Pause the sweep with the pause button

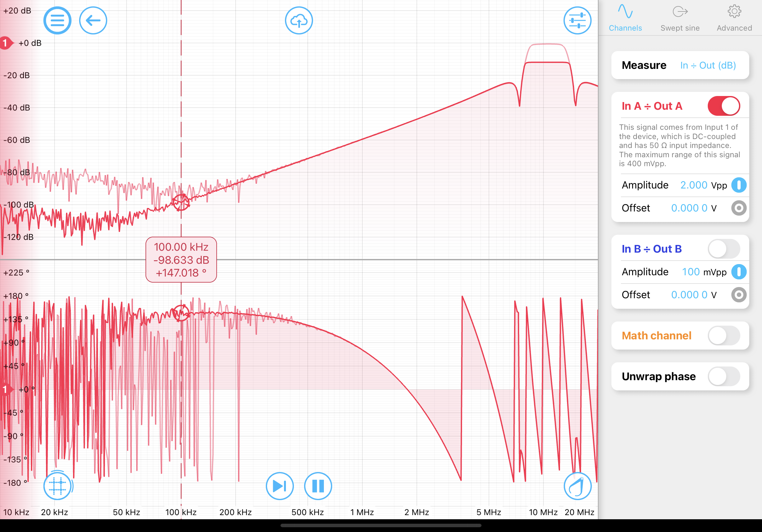pos(317,486)
